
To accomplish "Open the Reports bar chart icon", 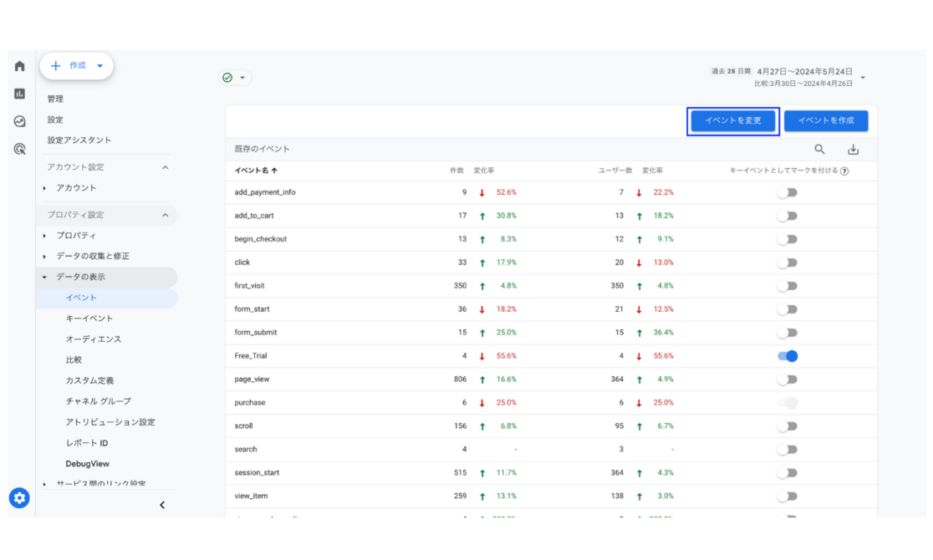I will pyautogui.click(x=19, y=94).
